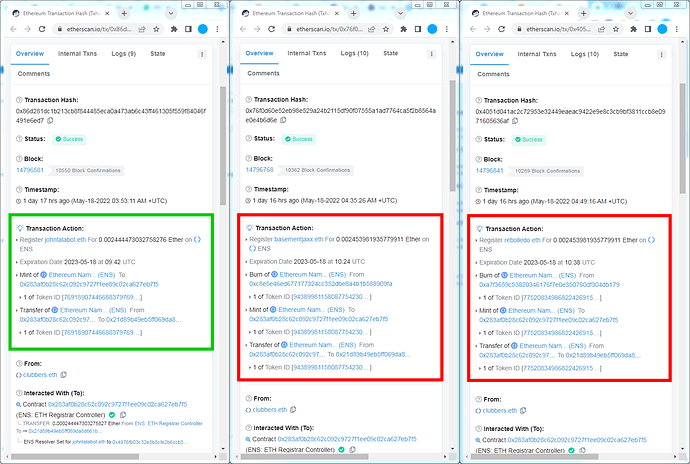The width and height of the screenshot is (690, 464).
Task: Bookmark the etherscan.io/tx/0x76f0 page with star
Action: pyautogui.click(x=385, y=29)
